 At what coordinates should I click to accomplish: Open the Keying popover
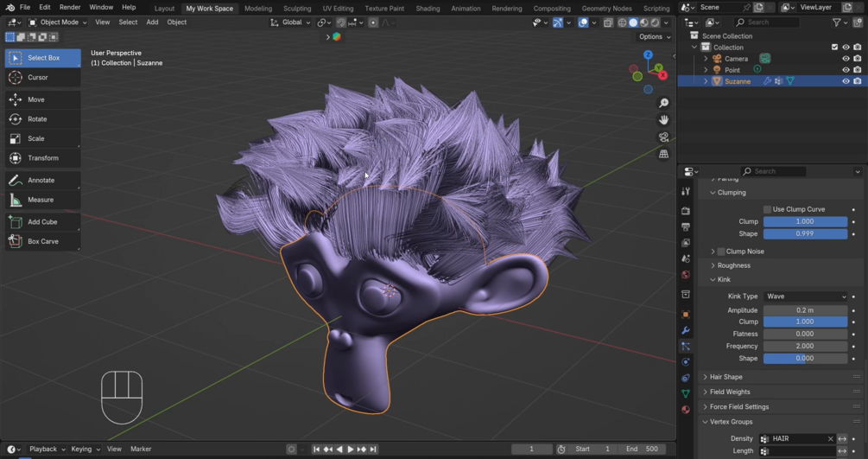(85, 449)
